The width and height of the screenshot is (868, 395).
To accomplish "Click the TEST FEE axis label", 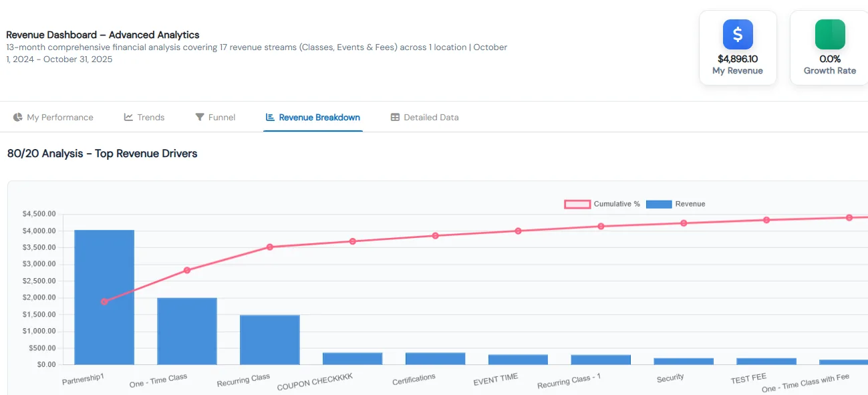I will (x=749, y=378).
